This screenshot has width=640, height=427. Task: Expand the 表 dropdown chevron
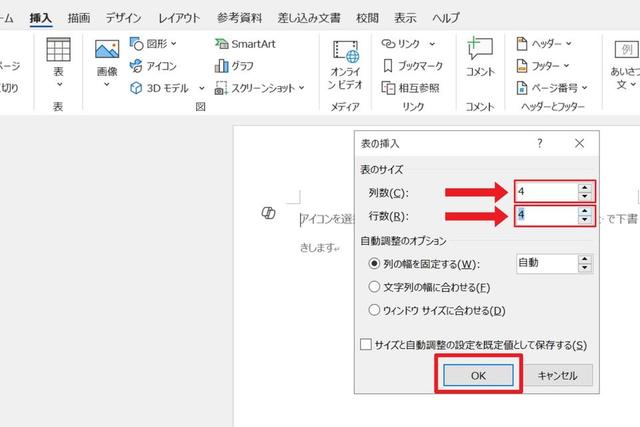point(60,85)
